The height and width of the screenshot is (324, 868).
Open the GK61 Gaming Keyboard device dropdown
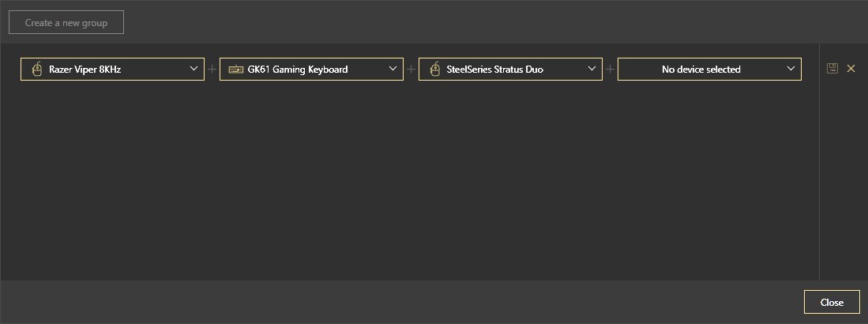coord(311,70)
